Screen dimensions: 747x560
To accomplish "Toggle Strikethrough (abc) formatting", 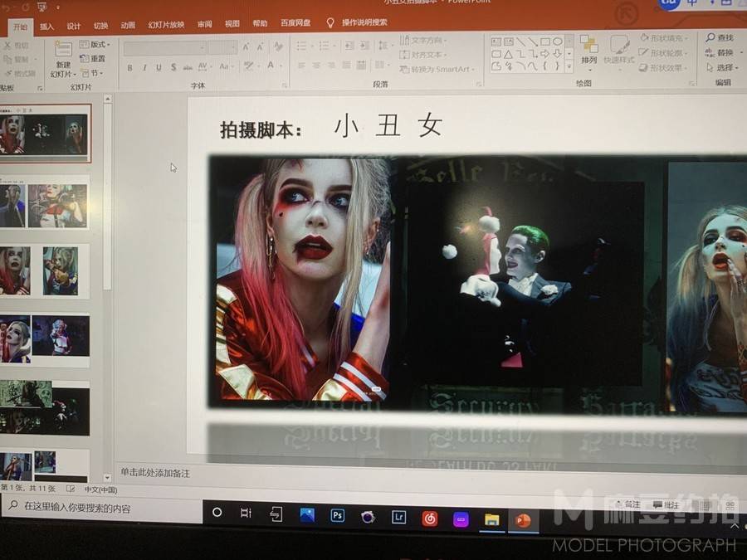I will click(188, 67).
